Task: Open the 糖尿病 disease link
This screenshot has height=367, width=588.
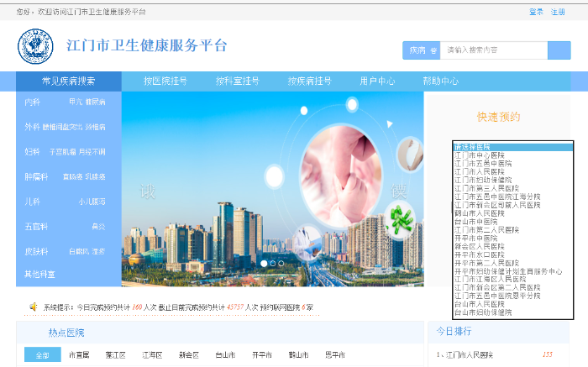Action: (x=95, y=102)
